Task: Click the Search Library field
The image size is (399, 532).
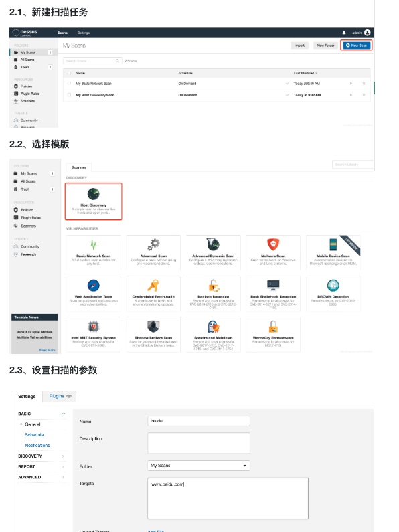Action: click(x=353, y=165)
